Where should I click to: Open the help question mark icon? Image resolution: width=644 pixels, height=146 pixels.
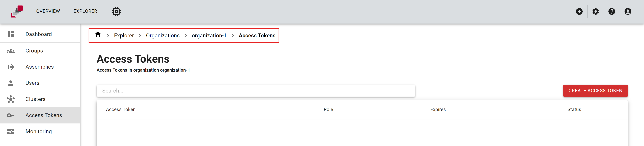[x=611, y=11]
